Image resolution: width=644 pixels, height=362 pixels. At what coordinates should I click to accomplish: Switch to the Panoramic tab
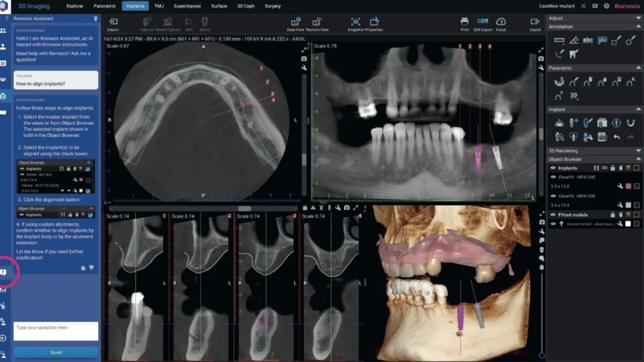[105, 6]
